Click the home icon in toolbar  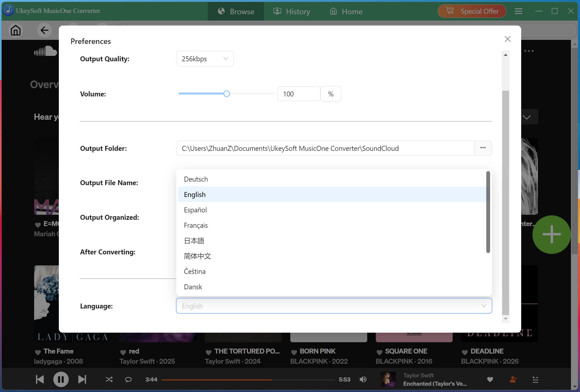16,30
